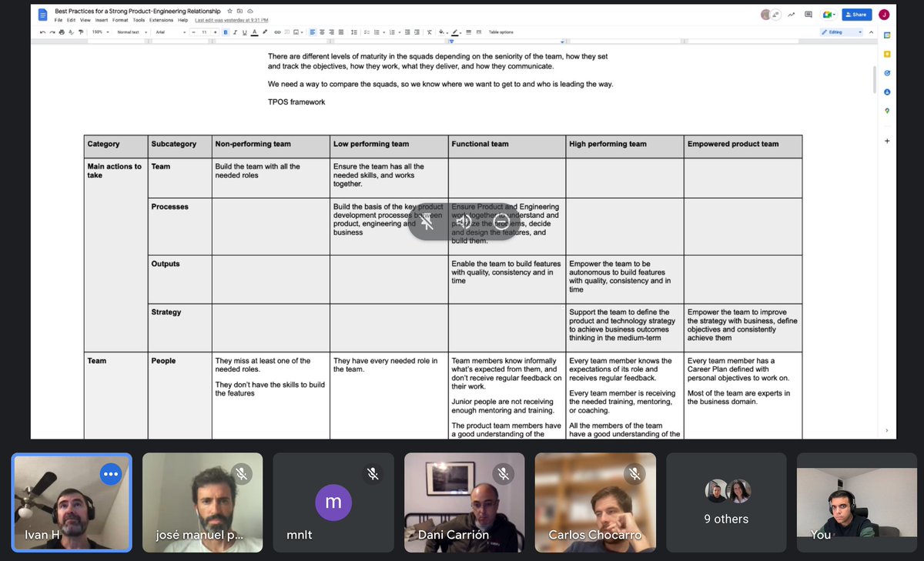Click the Checklist icon
The image size is (924, 561).
point(367,32)
